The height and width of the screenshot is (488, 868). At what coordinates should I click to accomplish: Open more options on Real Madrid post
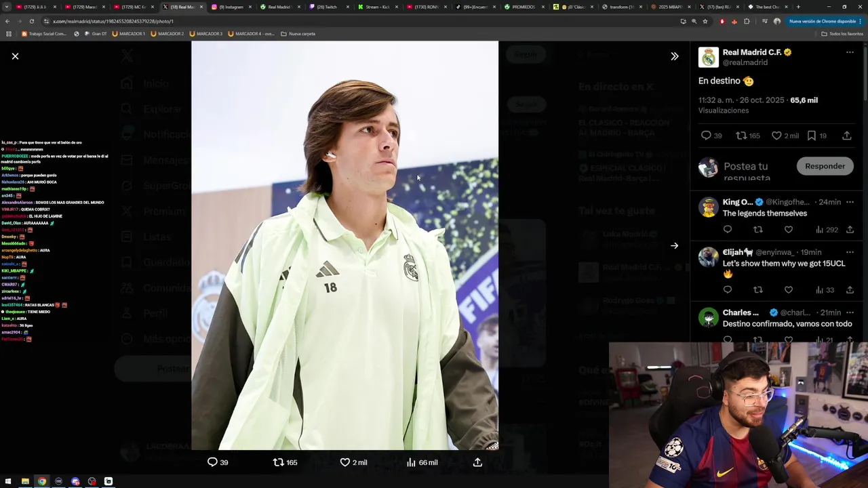click(x=850, y=52)
